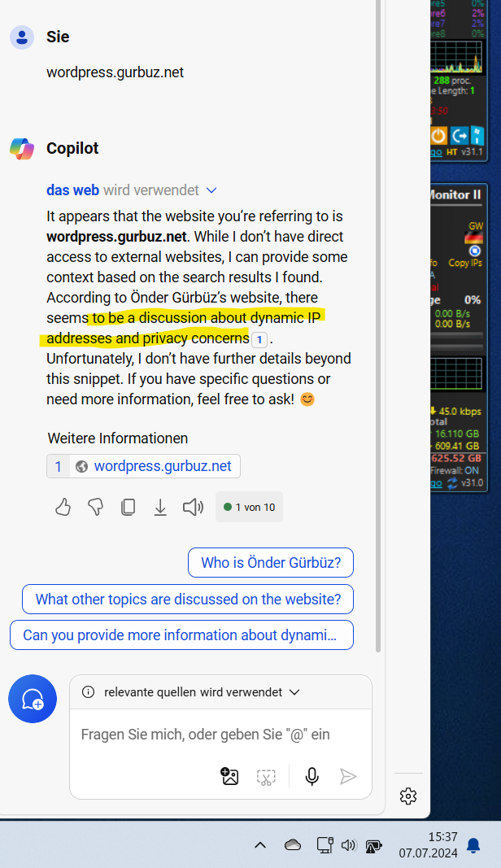This screenshot has height=868, width=501.
Task: Click the 'Weitere Informationen' label
Action: point(118,438)
